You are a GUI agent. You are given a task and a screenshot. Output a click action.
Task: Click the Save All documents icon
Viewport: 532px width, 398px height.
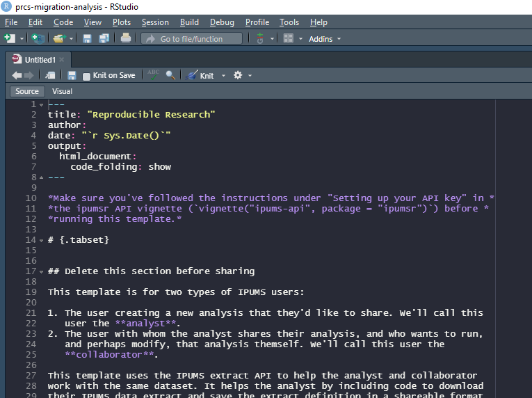[104, 39]
